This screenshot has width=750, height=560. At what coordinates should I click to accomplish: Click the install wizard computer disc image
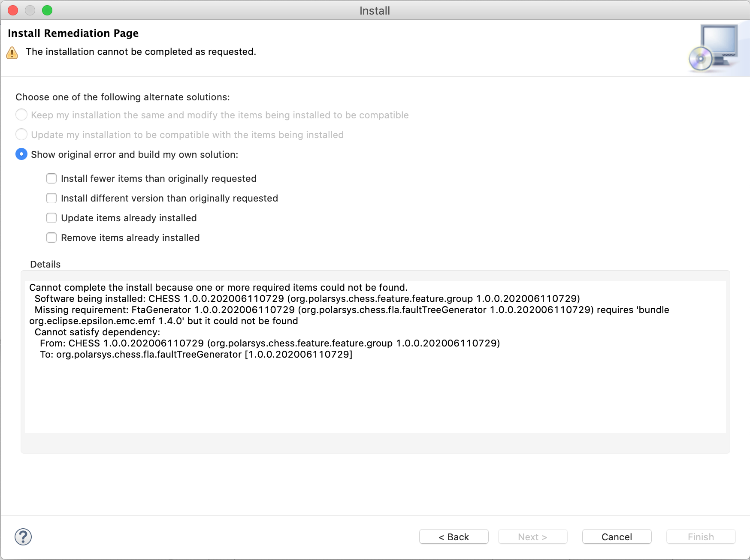714,48
